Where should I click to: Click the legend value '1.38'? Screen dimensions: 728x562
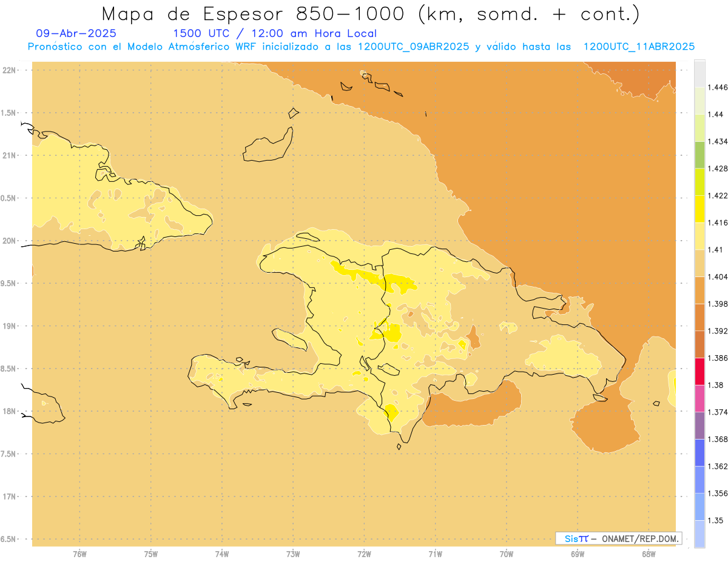[x=716, y=385]
